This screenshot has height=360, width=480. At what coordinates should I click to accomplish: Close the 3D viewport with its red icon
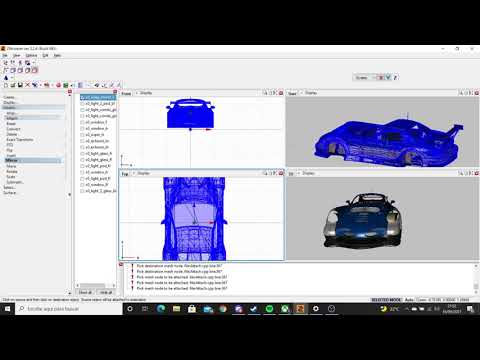point(477,173)
